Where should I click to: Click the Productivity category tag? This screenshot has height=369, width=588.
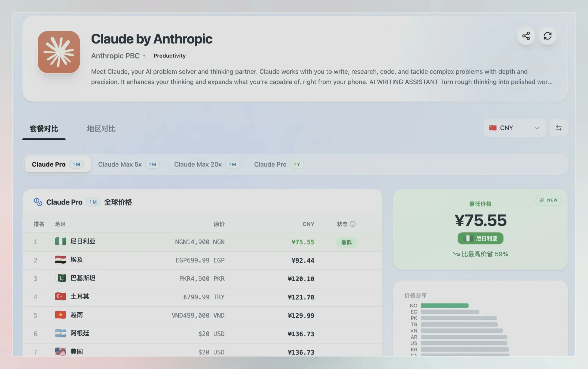(x=170, y=56)
